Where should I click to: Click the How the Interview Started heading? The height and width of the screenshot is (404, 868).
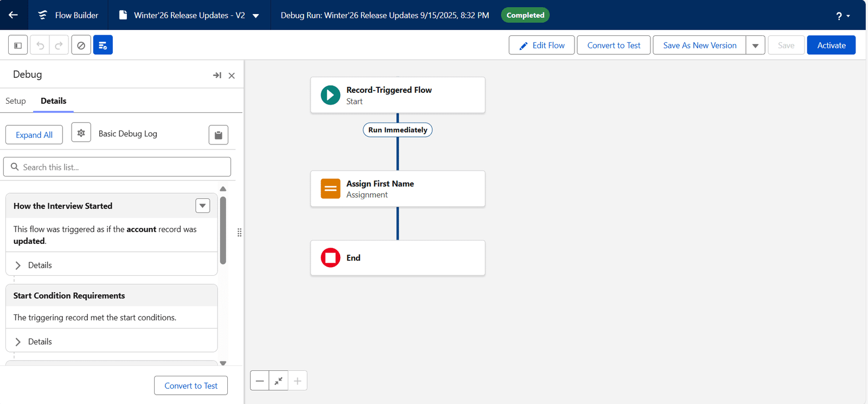(63, 206)
